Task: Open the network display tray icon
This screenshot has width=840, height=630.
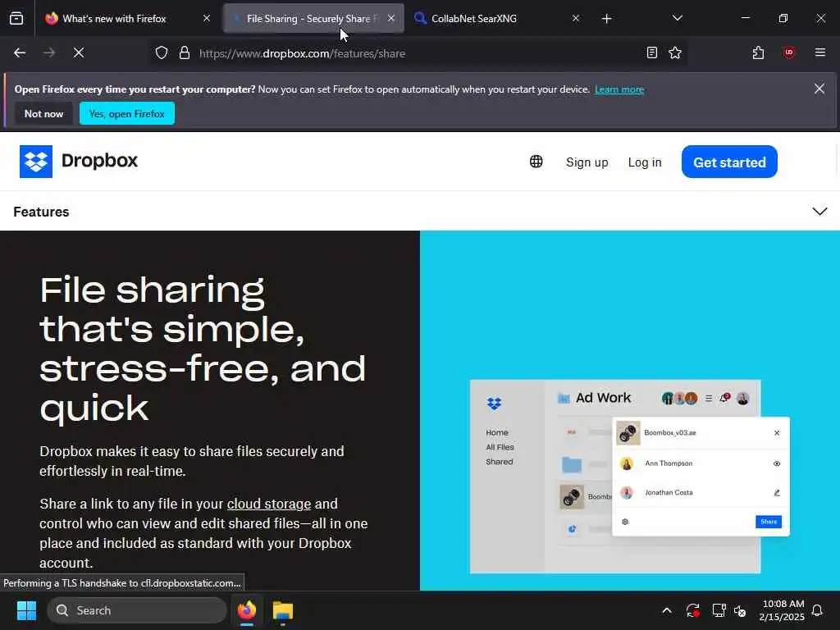Action: [718, 610]
